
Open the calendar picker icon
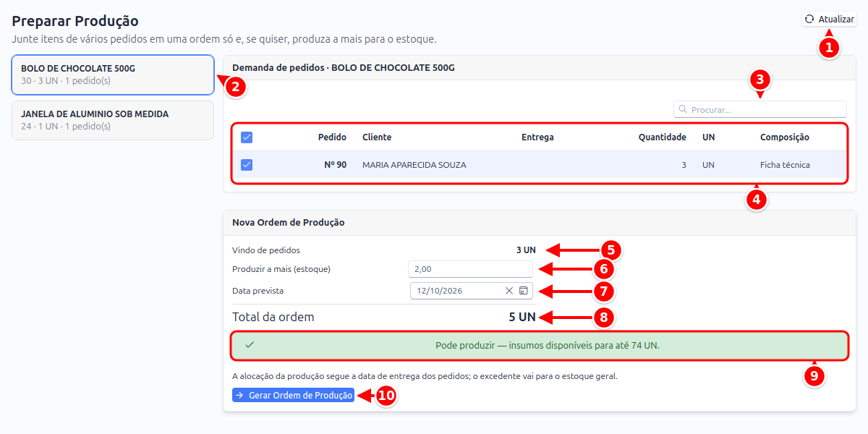click(524, 291)
